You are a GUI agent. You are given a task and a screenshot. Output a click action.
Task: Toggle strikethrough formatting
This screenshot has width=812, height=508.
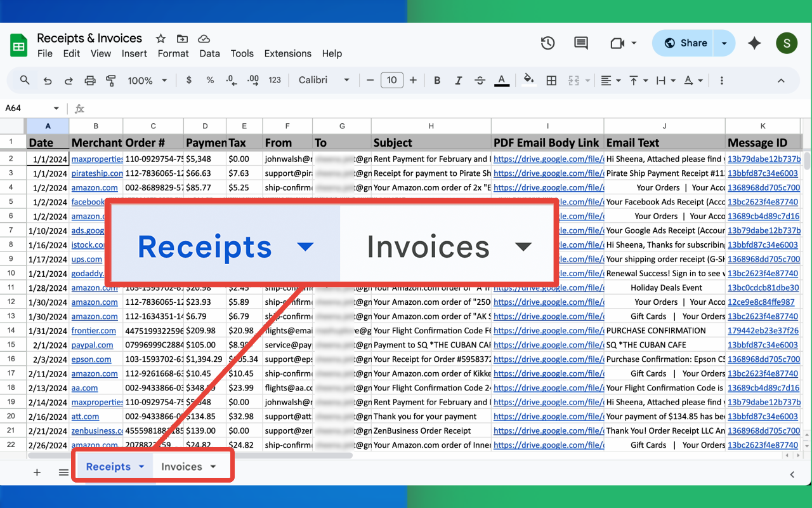pyautogui.click(x=480, y=80)
